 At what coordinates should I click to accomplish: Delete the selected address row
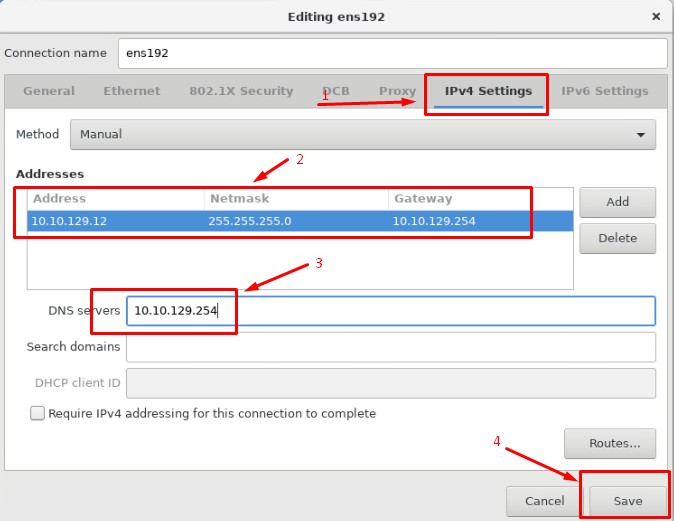pyautogui.click(x=617, y=238)
